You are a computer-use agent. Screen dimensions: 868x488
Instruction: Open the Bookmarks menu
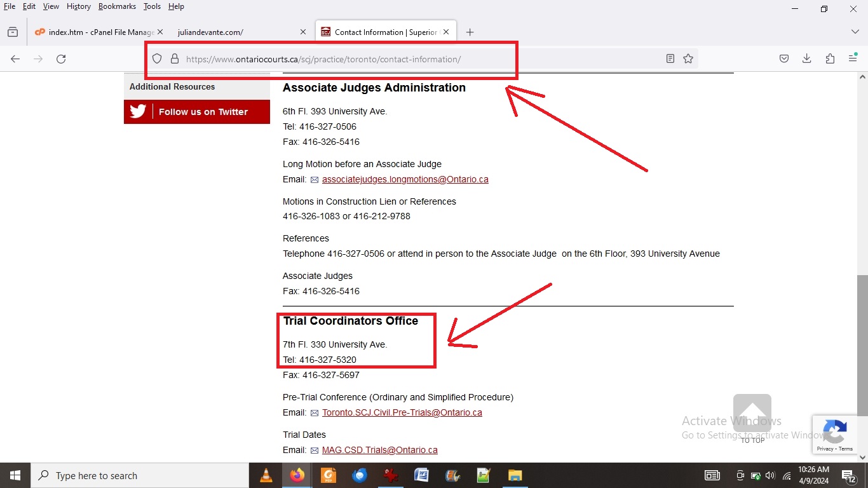pos(117,6)
